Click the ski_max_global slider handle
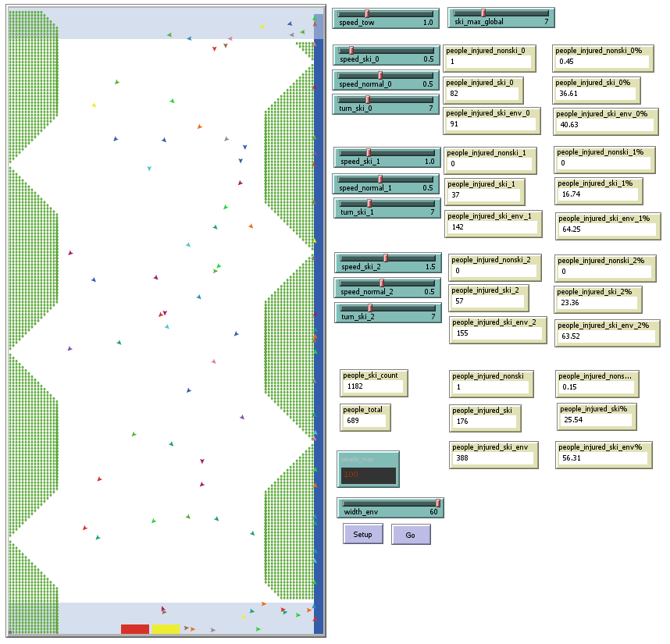Screen dimensions: 670x644 pyautogui.click(x=483, y=12)
